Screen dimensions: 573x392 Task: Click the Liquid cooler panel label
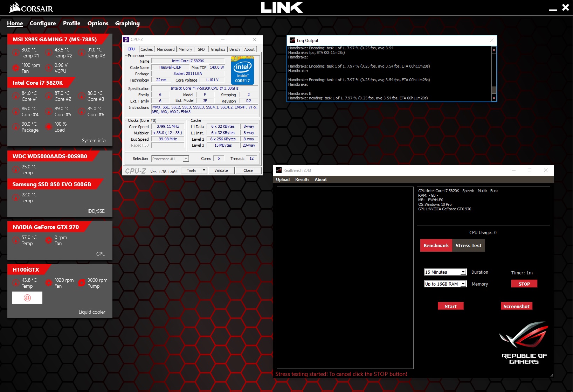pyautogui.click(x=92, y=312)
